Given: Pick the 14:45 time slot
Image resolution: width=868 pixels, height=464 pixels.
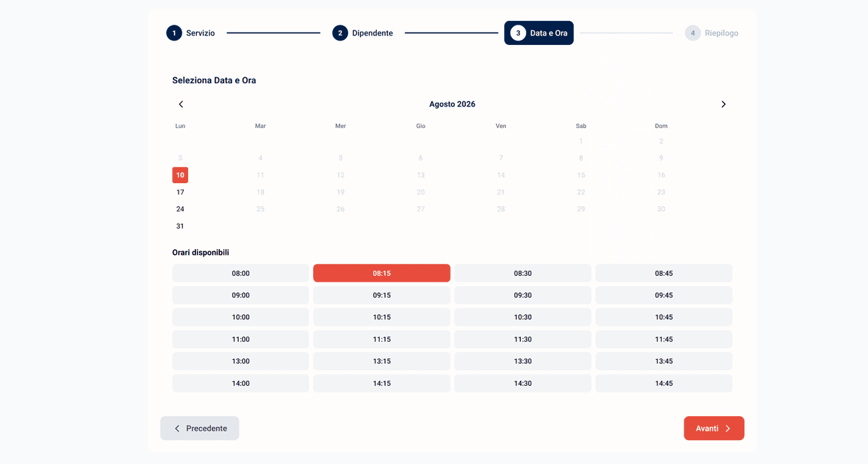Looking at the screenshot, I should (664, 384).
